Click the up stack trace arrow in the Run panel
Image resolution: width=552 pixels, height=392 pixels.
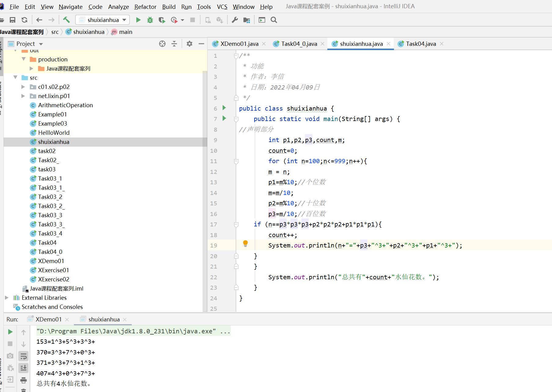click(24, 332)
